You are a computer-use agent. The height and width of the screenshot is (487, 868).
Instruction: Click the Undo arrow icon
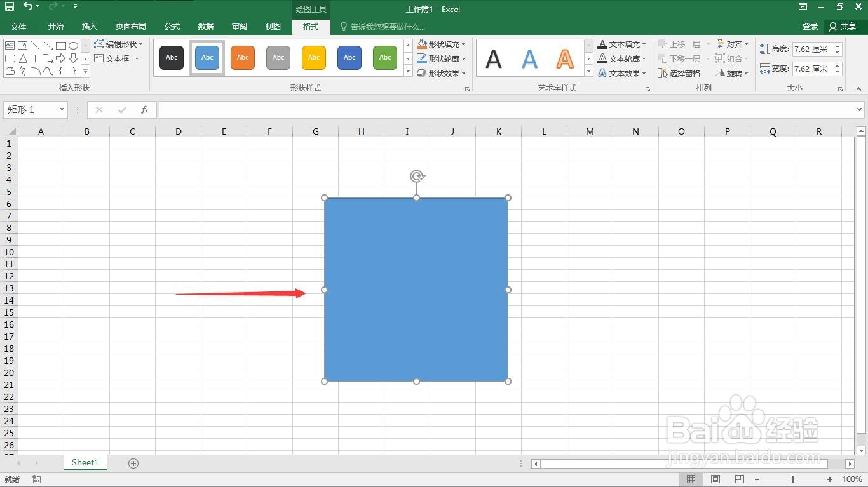(x=28, y=6)
